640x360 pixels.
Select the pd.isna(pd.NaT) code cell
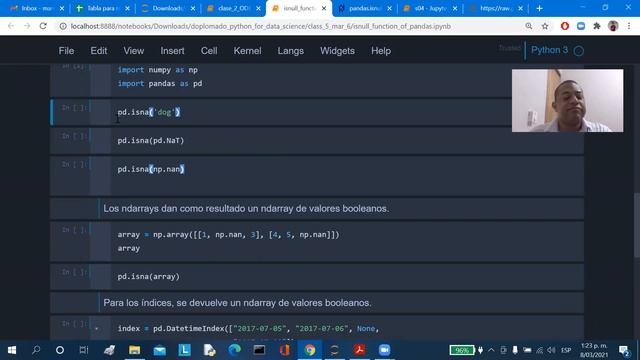(x=317, y=140)
